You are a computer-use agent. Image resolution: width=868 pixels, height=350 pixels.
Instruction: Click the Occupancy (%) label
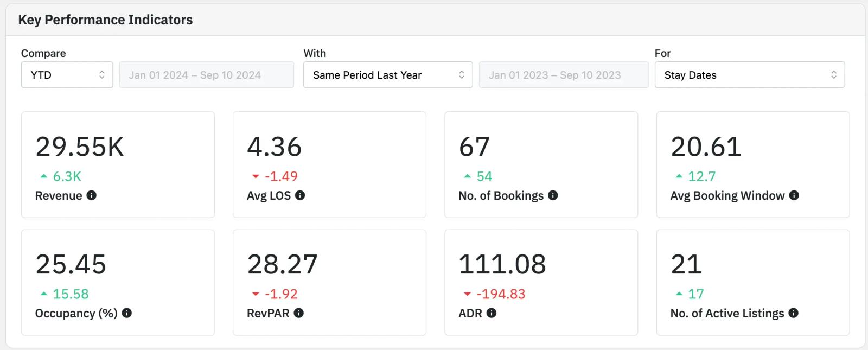76,314
